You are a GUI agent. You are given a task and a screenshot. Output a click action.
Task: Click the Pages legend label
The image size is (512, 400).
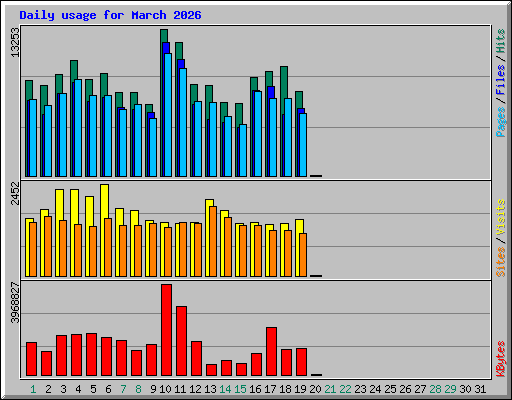click(500, 122)
